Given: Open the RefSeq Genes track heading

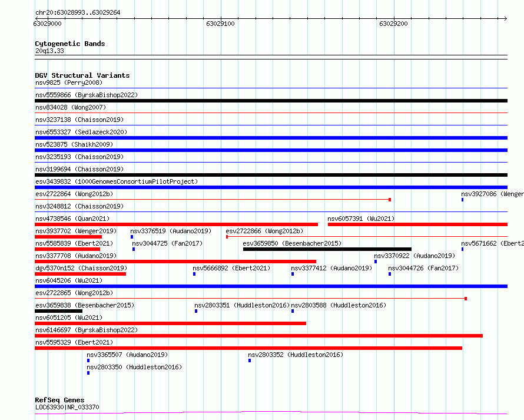Looking at the screenshot, I should coord(59,401).
